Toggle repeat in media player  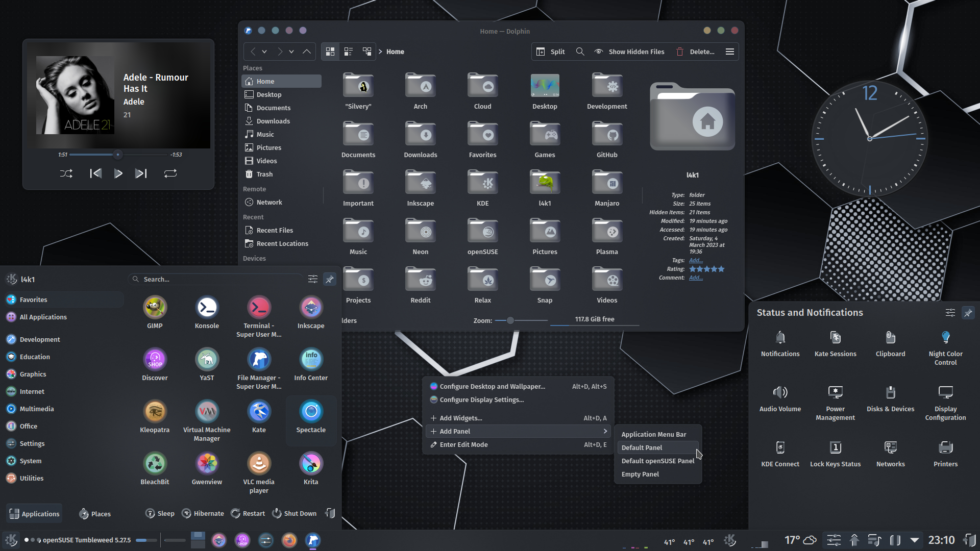170,173
